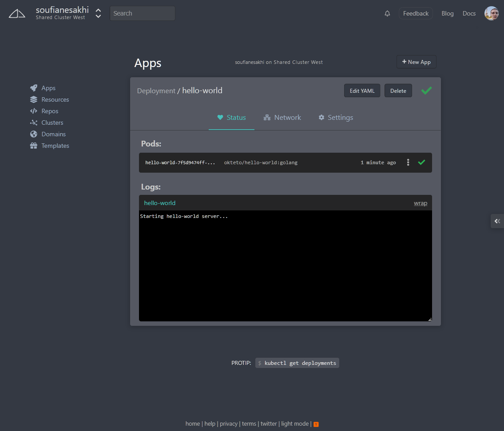Click the Edit YAML button
The image size is (504, 431).
[362, 91]
